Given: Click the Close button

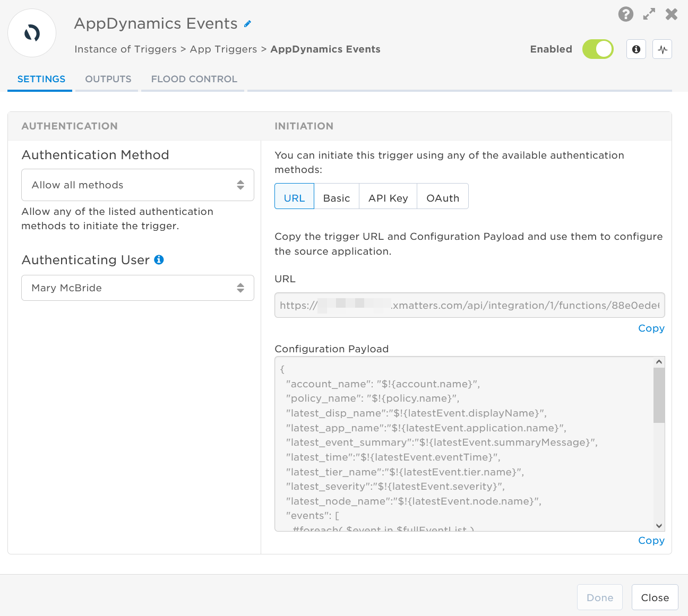Looking at the screenshot, I should 655,597.
